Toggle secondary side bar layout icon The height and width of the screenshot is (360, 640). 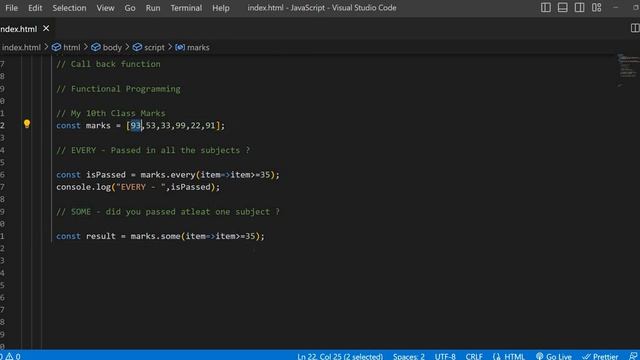pyautogui.click(x=580, y=7)
